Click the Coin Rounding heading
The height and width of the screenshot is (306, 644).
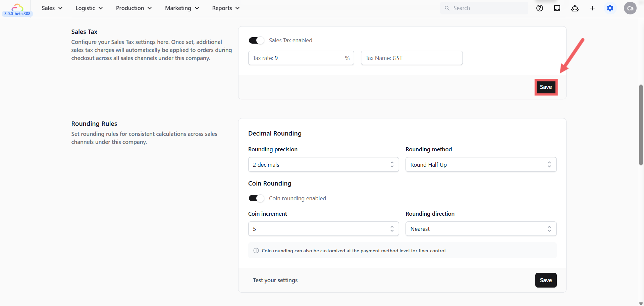coord(270,184)
